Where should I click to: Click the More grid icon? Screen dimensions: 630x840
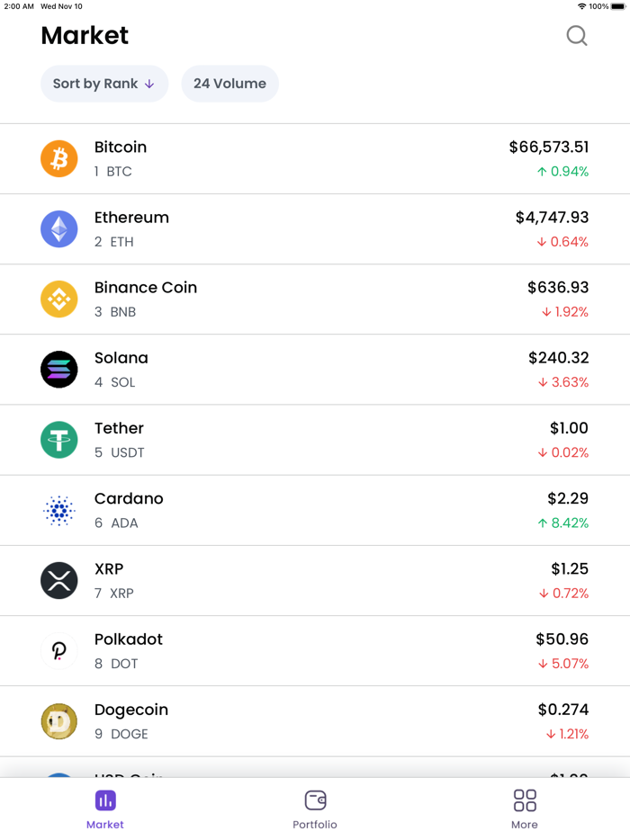(525, 800)
